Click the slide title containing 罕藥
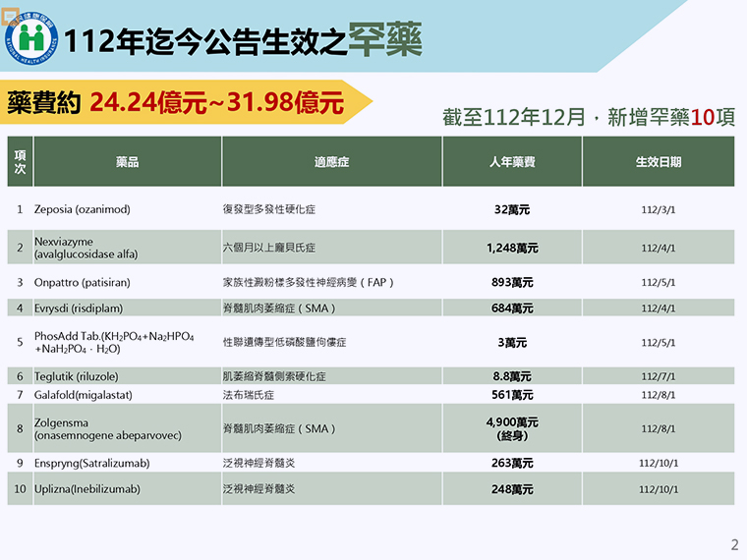The width and height of the screenshot is (747, 560). coord(244,40)
